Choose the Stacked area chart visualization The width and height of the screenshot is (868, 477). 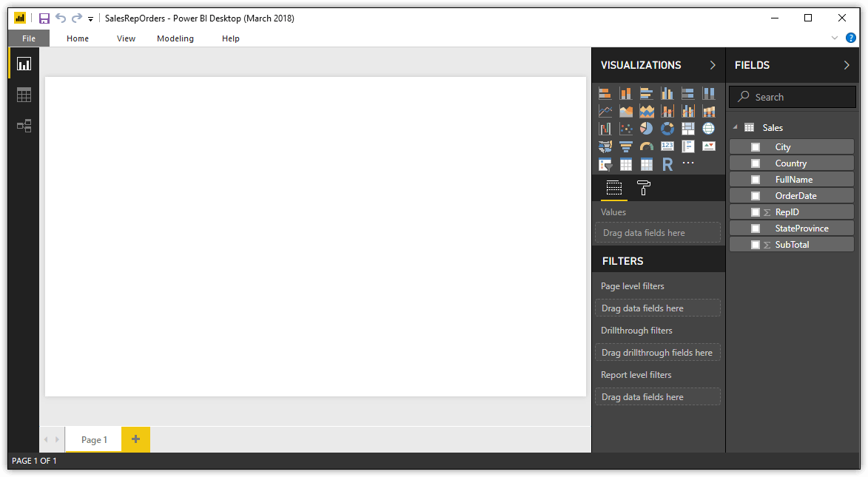tap(646, 111)
